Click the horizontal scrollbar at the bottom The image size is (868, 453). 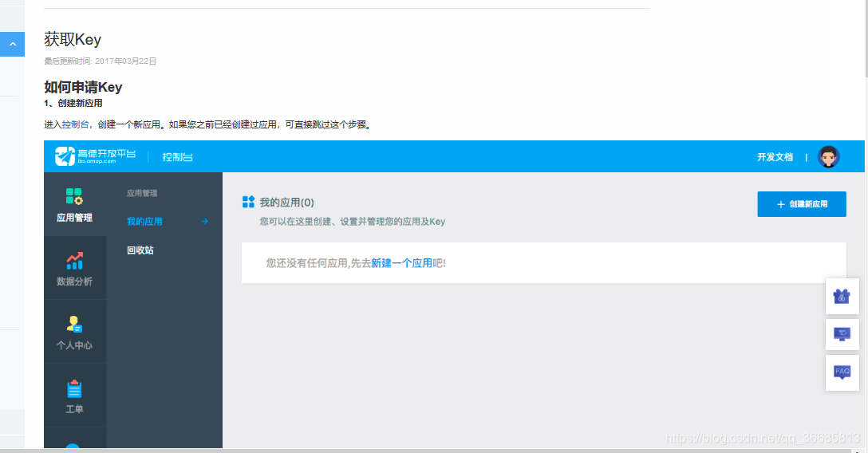coord(426,451)
